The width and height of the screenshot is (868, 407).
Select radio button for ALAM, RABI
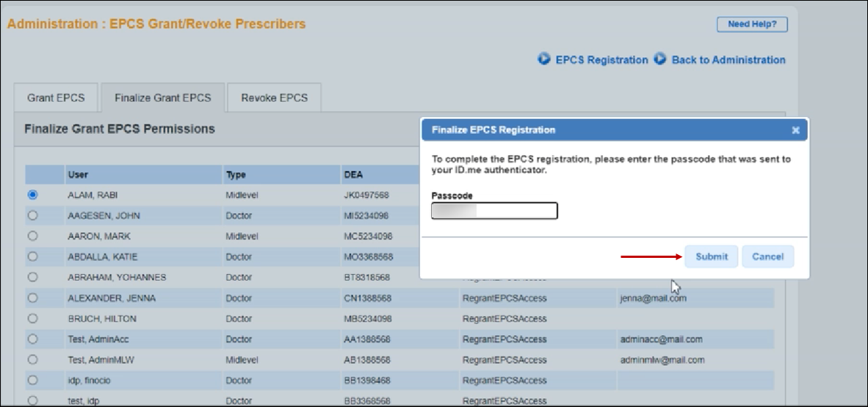coord(32,195)
